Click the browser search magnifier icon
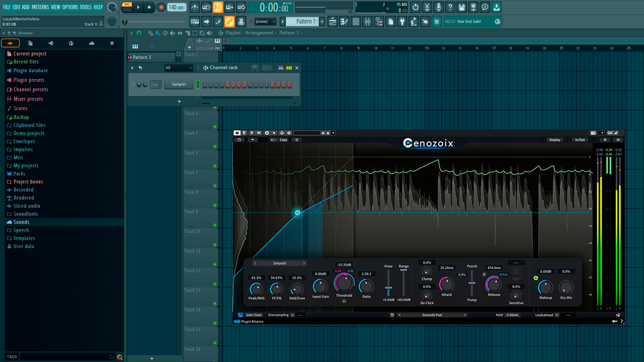 click(x=120, y=357)
